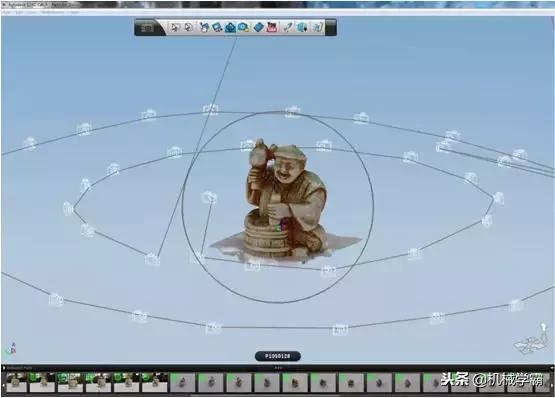Select the pencil-like wand toolbar icon
555x398 pixels.
[288, 27]
